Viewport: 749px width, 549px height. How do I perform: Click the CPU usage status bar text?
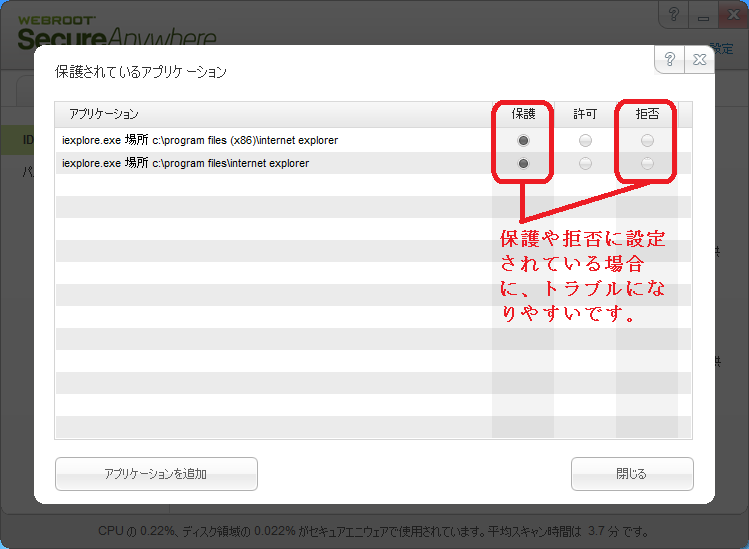(x=374, y=531)
